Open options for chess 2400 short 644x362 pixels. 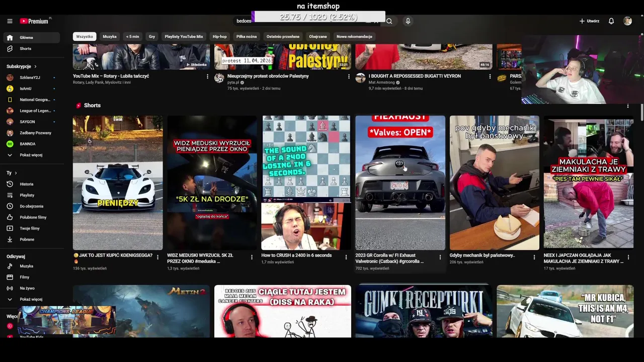point(346,257)
